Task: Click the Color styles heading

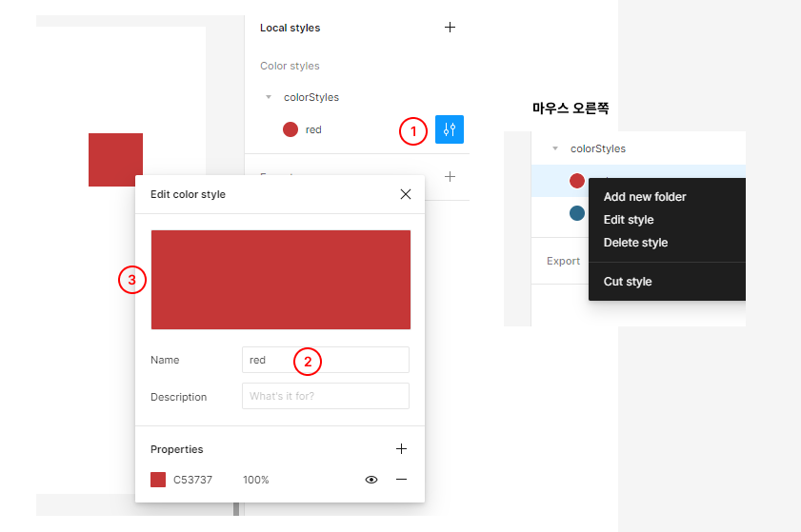Action: tap(290, 66)
